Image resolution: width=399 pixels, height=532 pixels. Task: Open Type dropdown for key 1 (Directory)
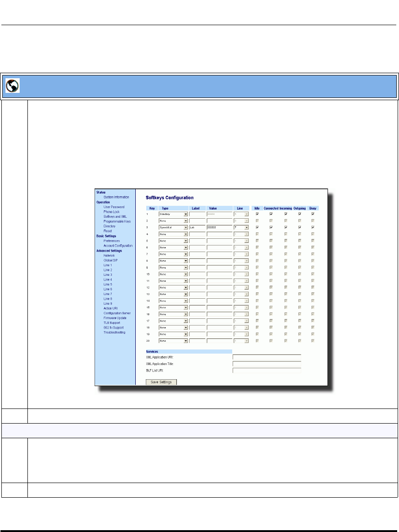point(173,214)
